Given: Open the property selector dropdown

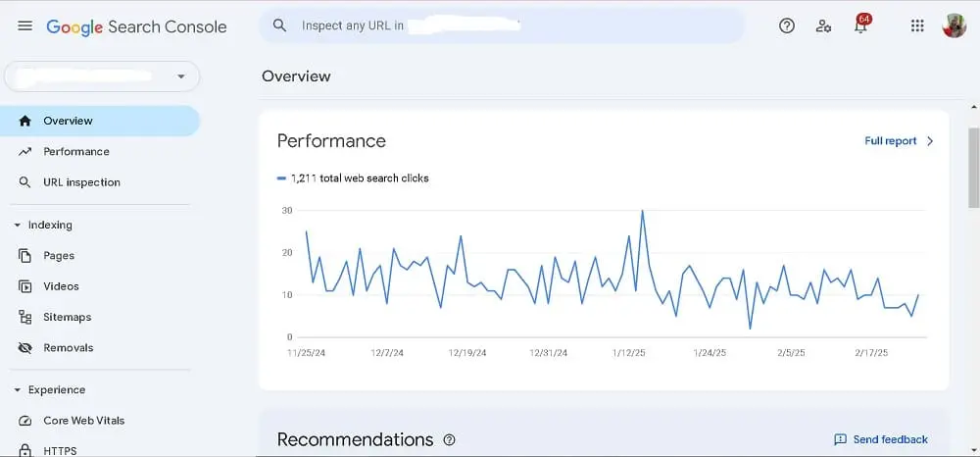Looking at the screenshot, I should (180, 76).
